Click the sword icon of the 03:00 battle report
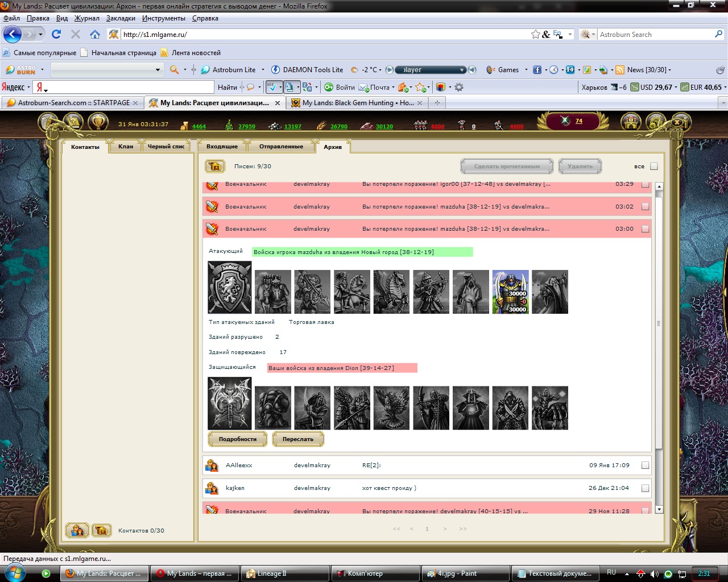728x582 pixels. 212,229
